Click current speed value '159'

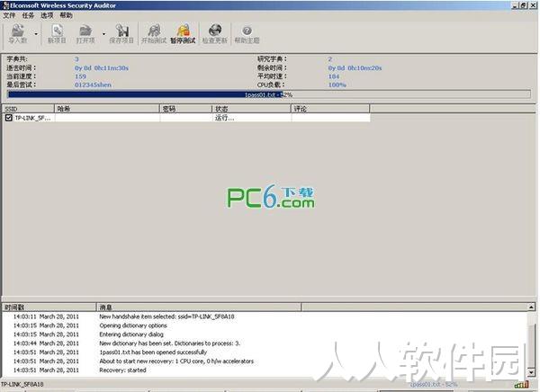[81, 76]
